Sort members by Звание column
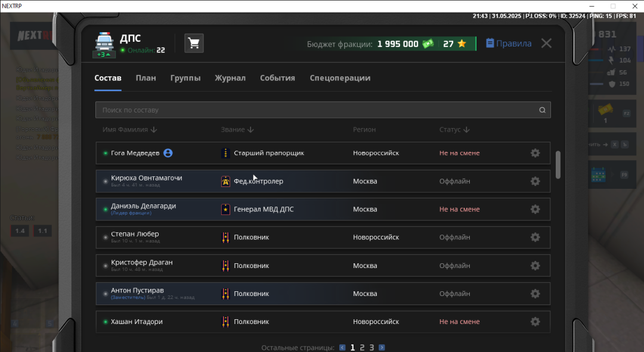 tap(237, 129)
